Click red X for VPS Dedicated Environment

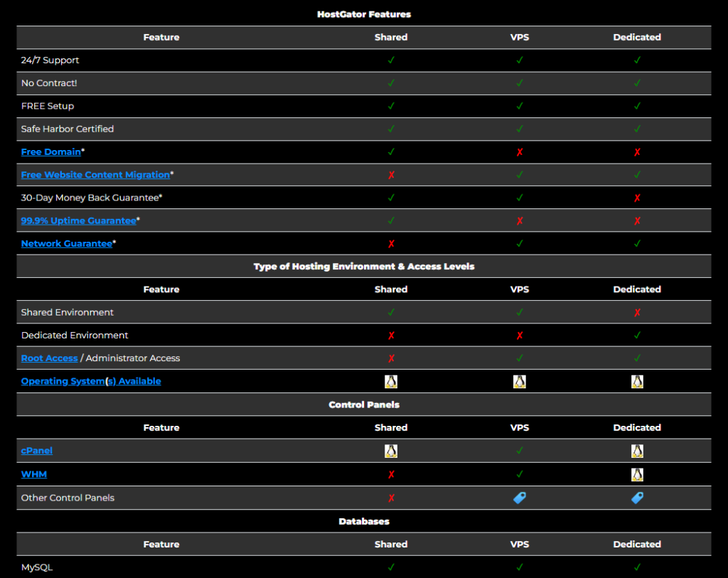click(520, 336)
